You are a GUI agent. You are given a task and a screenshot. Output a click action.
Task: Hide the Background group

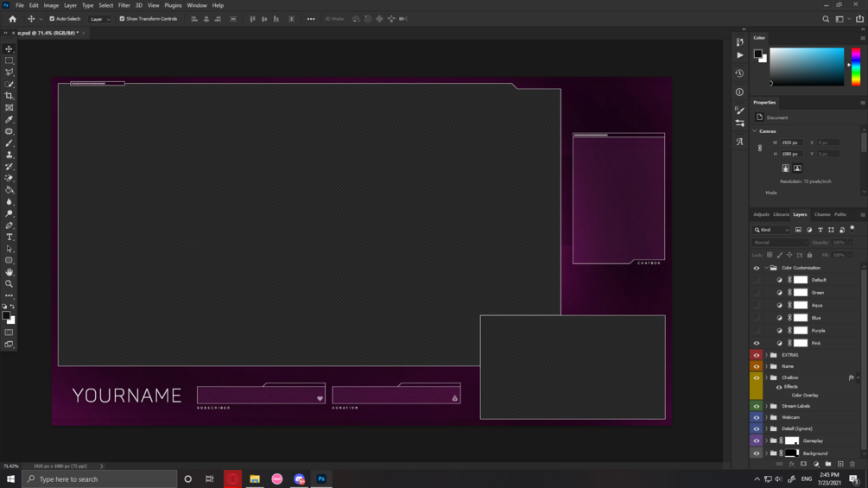(757, 453)
